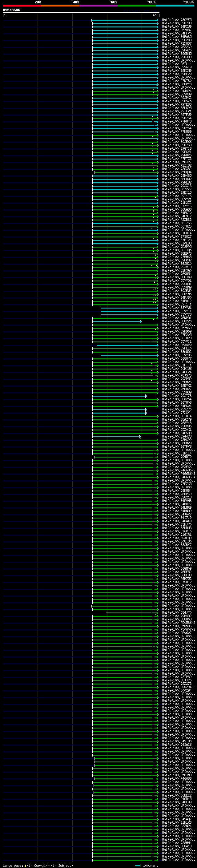Click label UniRef100_B3VYU6
The height and width of the screenshot is (868, 197).
177,355
